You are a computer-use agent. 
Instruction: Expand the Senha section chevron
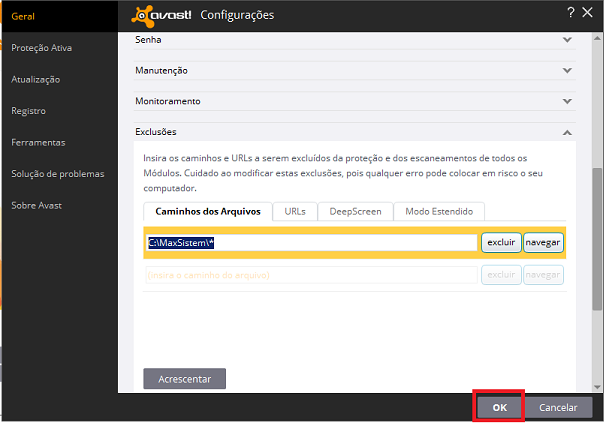(567, 39)
